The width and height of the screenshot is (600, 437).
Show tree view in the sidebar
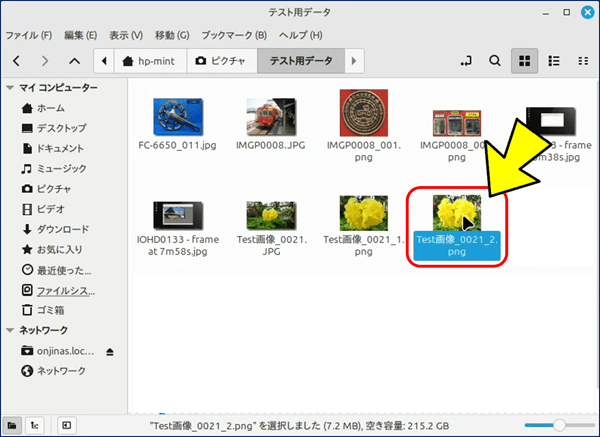pyautogui.click(x=33, y=424)
